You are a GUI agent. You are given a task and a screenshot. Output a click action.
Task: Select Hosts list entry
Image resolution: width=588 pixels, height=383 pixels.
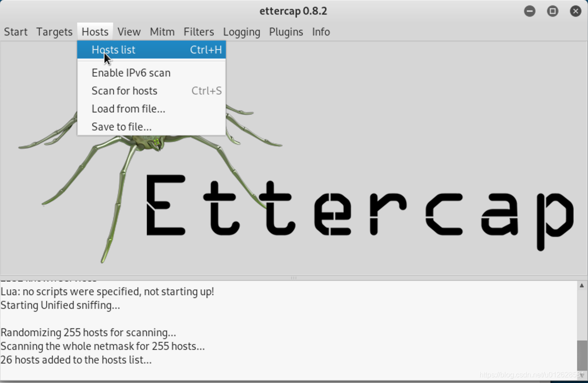click(151, 50)
